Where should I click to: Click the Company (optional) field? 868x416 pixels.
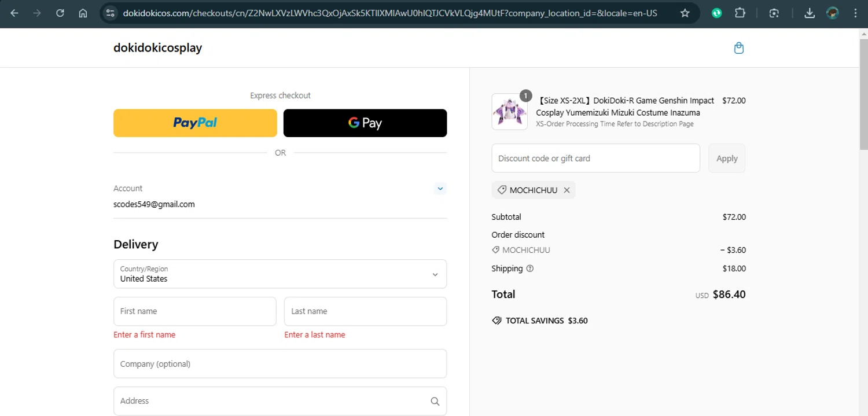(x=280, y=363)
